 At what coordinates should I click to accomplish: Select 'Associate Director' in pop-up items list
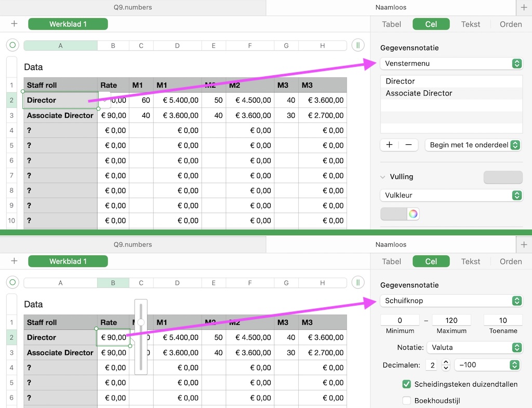coord(451,93)
